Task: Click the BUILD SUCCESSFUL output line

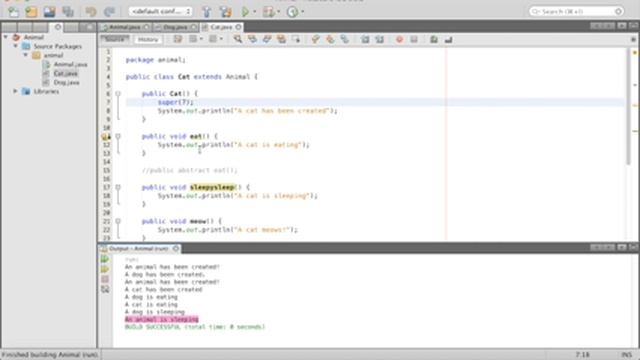Action: coord(195,327)
